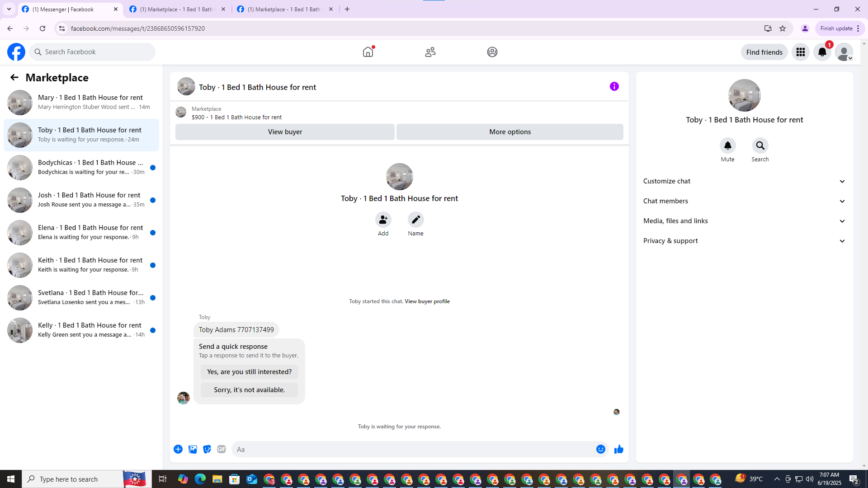Expand the Customize chat section
Screen dimensions: 868x488
[745, 181]
